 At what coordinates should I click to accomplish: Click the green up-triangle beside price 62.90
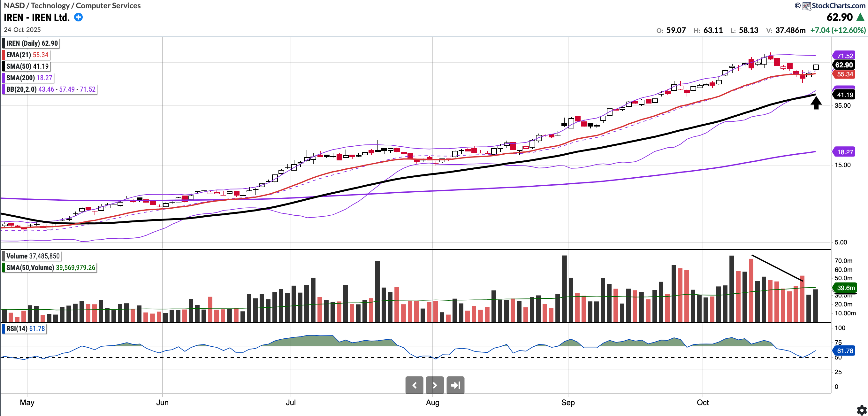click(860, 17)
